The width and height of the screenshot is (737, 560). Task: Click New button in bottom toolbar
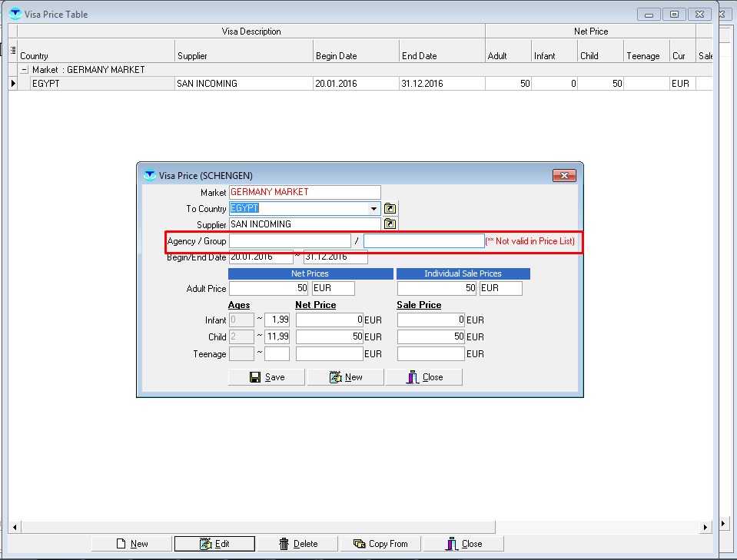tap(132, 544)
